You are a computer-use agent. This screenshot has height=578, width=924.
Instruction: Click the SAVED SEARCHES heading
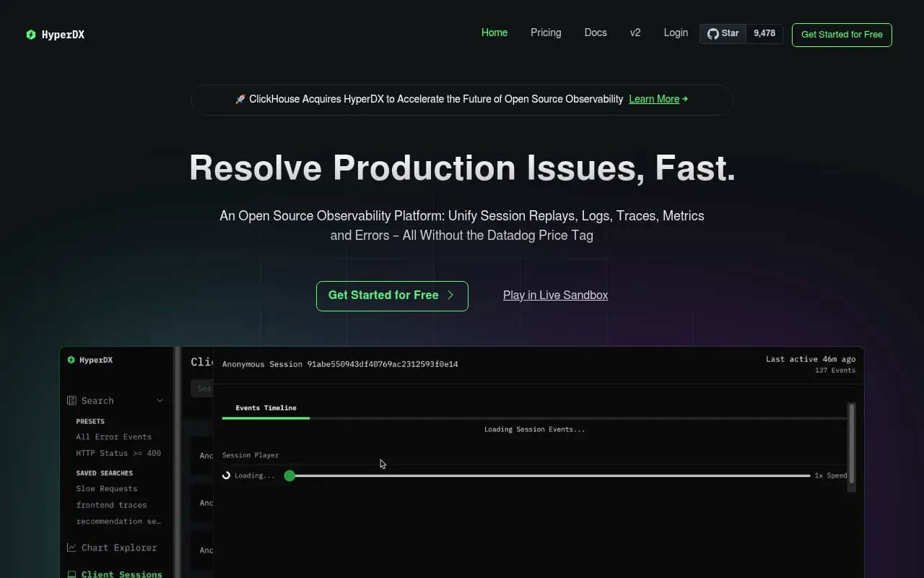105,473
